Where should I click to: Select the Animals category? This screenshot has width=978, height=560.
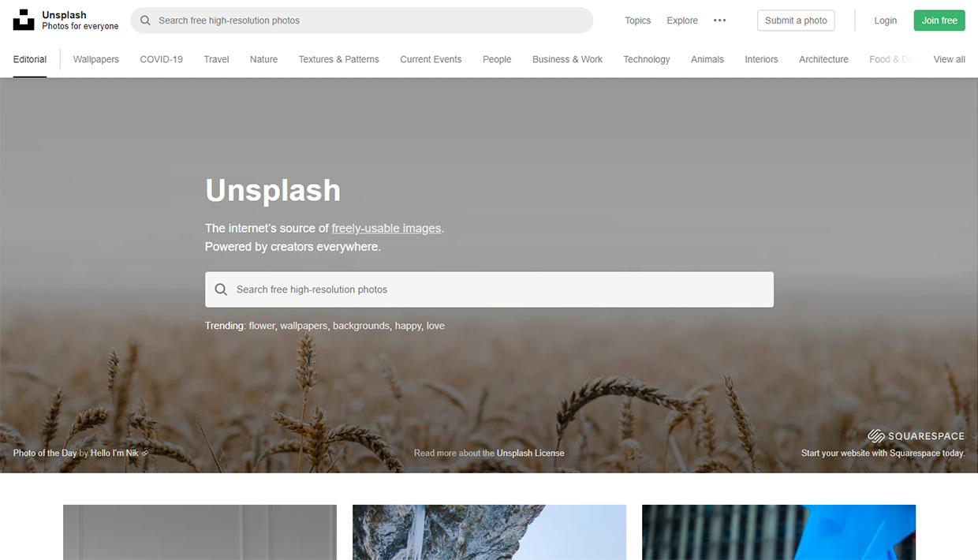point(707,59)
